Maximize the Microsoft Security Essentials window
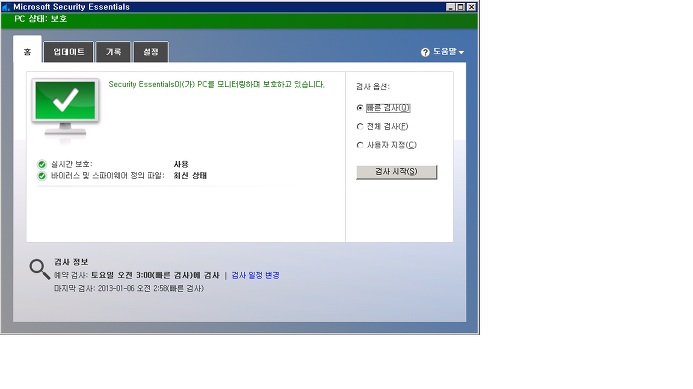The width and height of the screenshot is (693, 389). [x=461, y=7]
